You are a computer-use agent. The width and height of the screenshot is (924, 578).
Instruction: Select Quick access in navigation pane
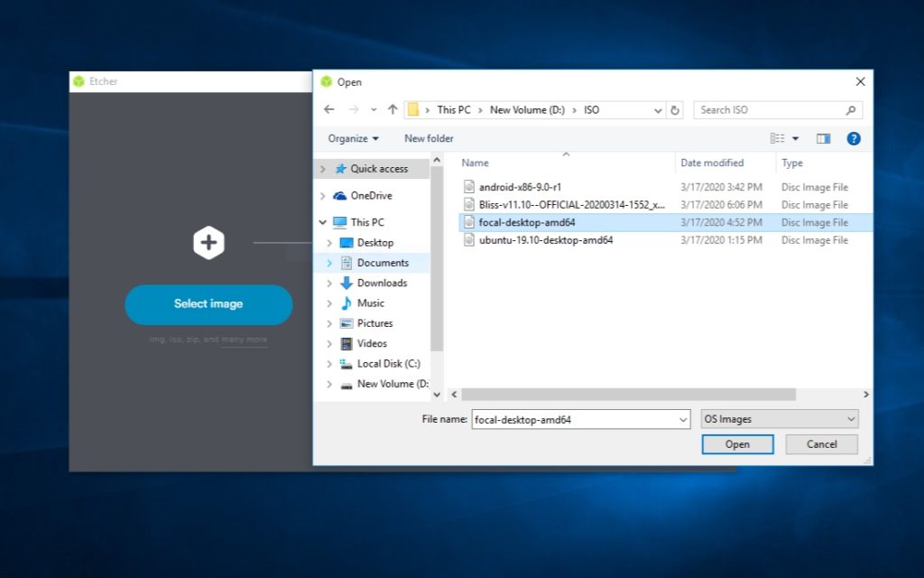coord(379,169)
